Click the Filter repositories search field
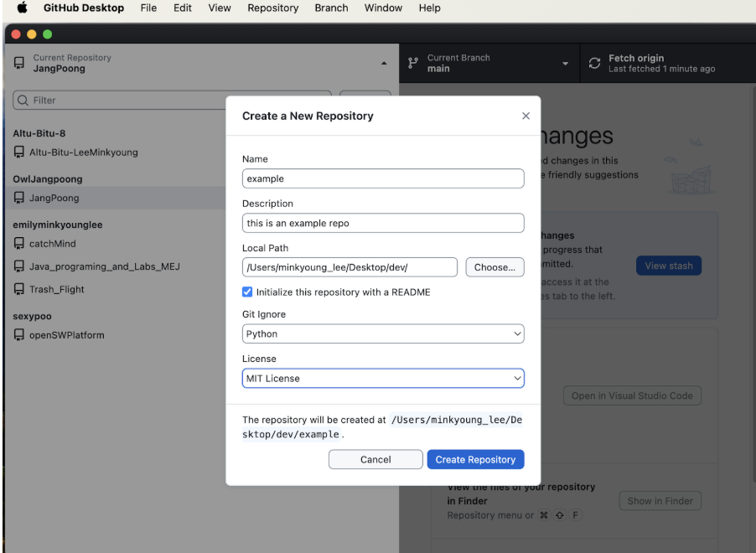 172,100
